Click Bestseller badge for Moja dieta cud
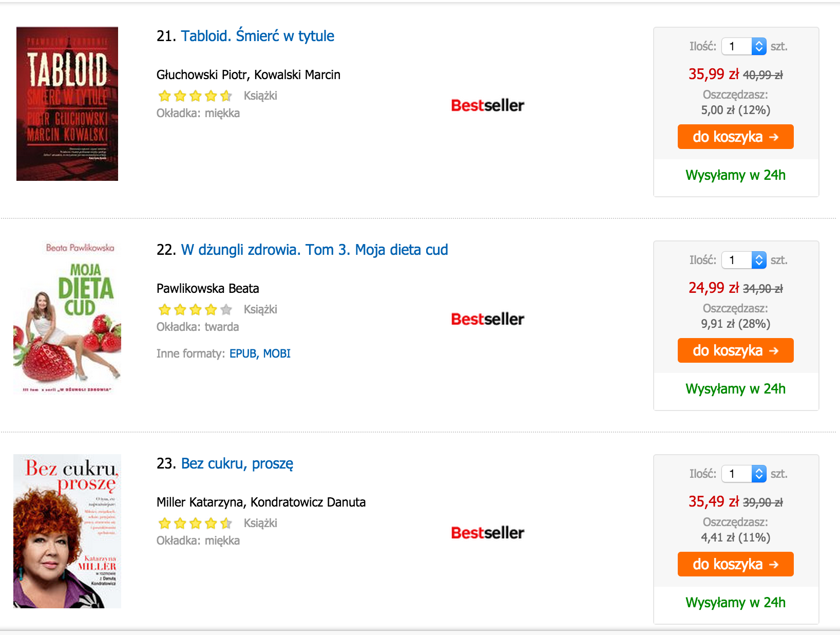This screenshot has height=635, width=840. click(487, 319)
